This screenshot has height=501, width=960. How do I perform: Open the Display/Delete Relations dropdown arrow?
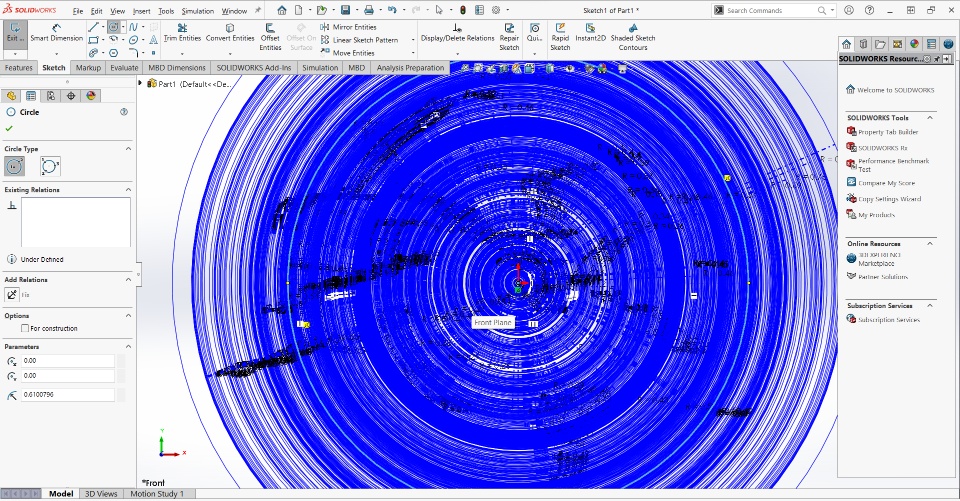(457, 52)
